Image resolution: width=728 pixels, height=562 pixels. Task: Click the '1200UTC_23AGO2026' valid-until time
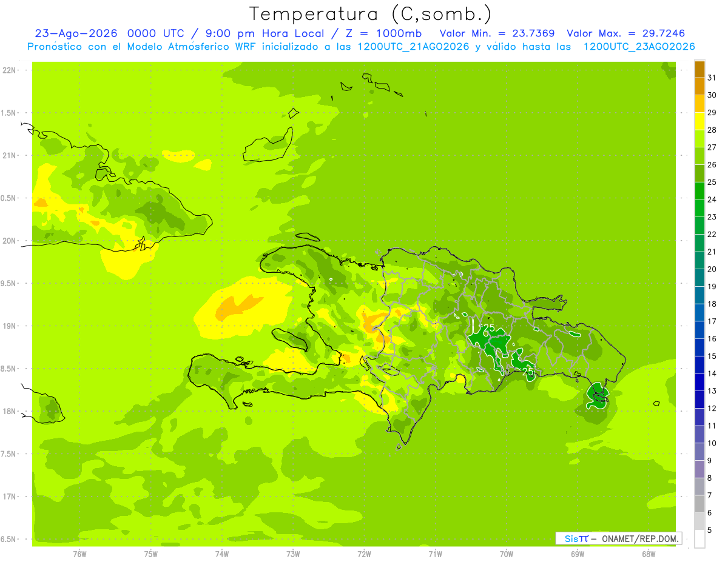[x=639, y=47]
